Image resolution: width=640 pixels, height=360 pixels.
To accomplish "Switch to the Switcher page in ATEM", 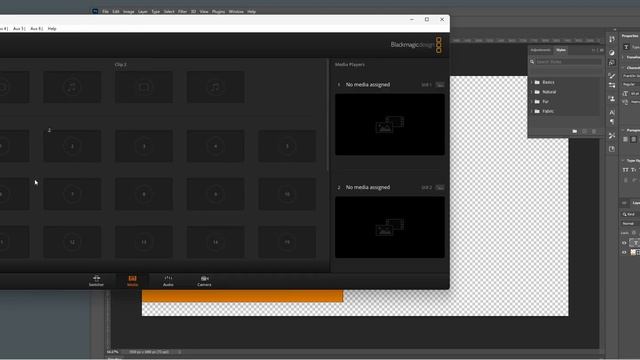I will point(96,281).
